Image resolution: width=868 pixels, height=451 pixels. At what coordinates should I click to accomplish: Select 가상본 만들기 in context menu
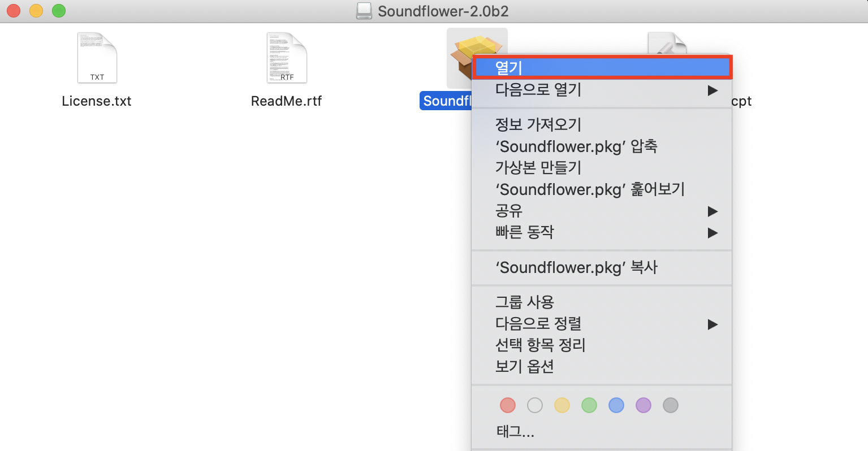[602, 168]
